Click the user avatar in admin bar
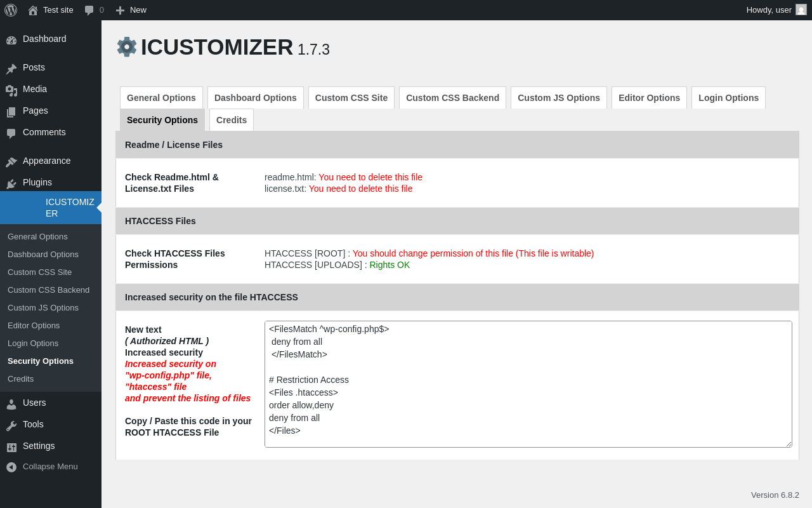This screenshot has height=508, width=812. (801, 10)
